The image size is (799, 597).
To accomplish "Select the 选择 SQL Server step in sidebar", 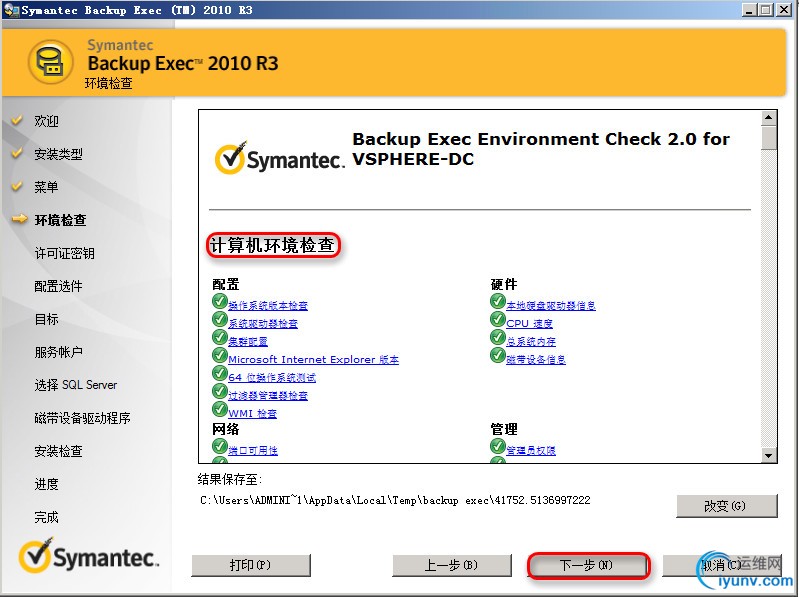I will pos(75,385).
